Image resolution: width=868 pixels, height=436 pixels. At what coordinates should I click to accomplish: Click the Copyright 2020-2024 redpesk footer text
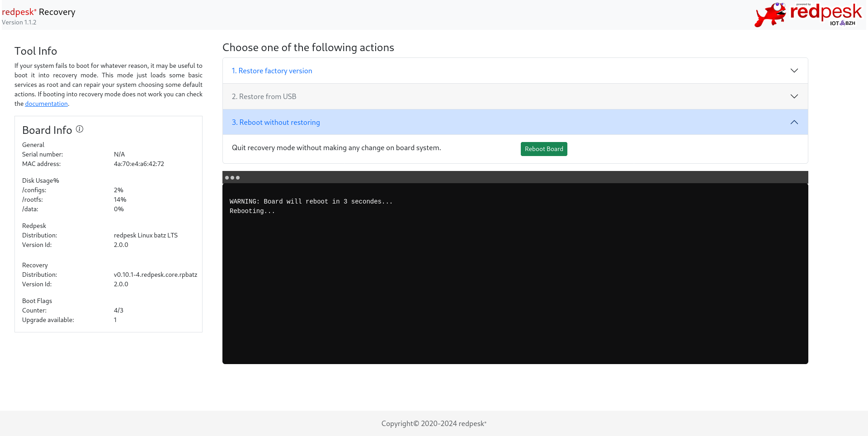[434, 424]
